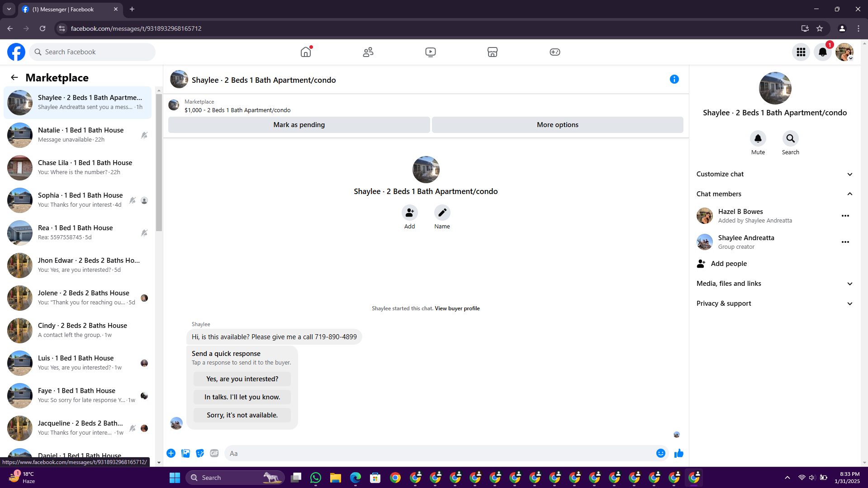Click the taskbar Search box
The height and width of the screenshot is (488, 868).
coord(235,478)
